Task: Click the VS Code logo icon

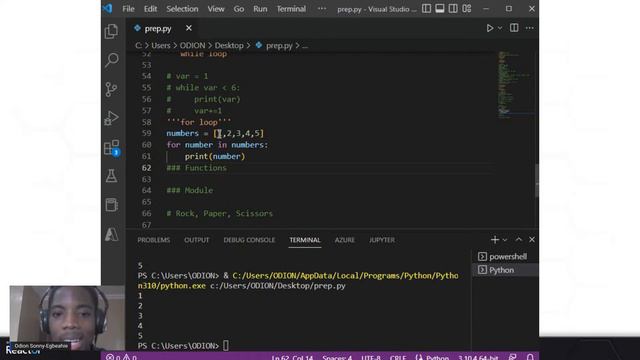Action: [x=108, y=9]
